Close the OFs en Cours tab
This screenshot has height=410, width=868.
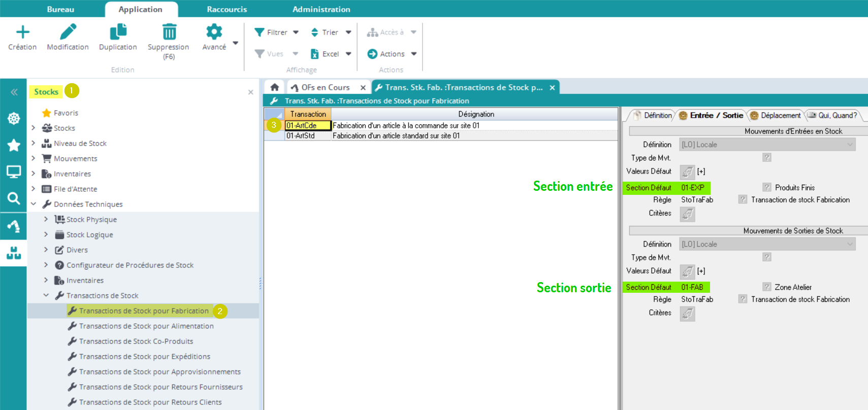pyautogui.click(x=363, y=88)
